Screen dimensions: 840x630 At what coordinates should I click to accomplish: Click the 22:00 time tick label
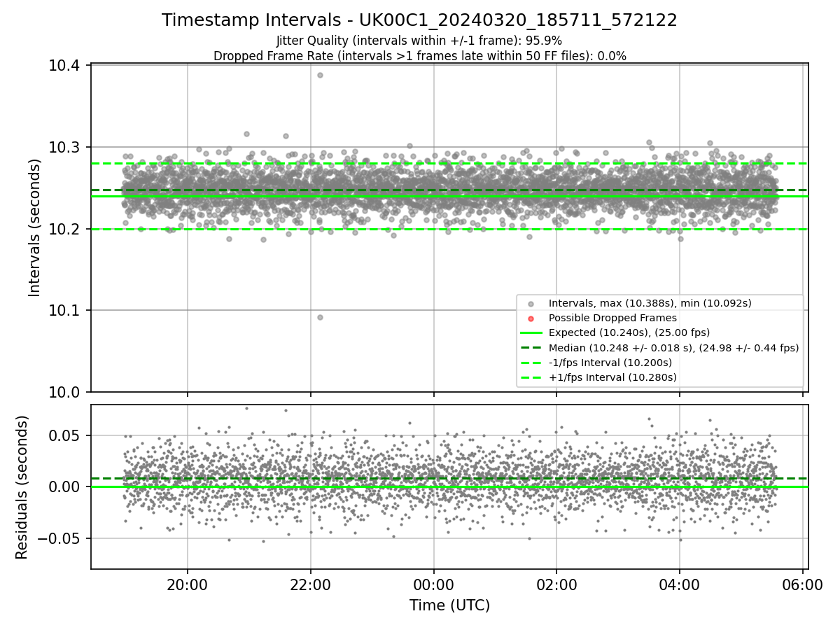tap(310, 584)
